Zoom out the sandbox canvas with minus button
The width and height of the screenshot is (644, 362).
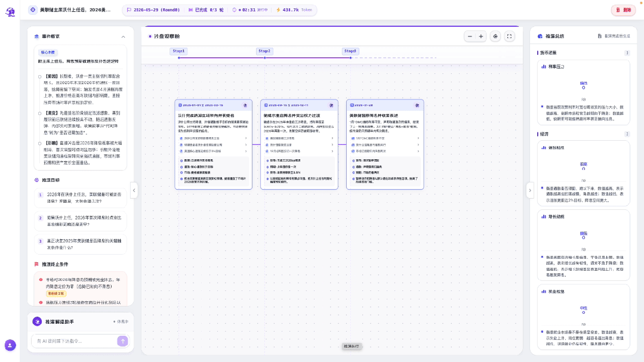(470, 36)
